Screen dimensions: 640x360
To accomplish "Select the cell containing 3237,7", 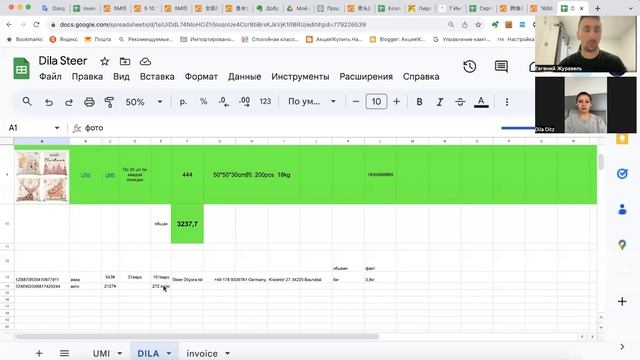I will [187, 224].
